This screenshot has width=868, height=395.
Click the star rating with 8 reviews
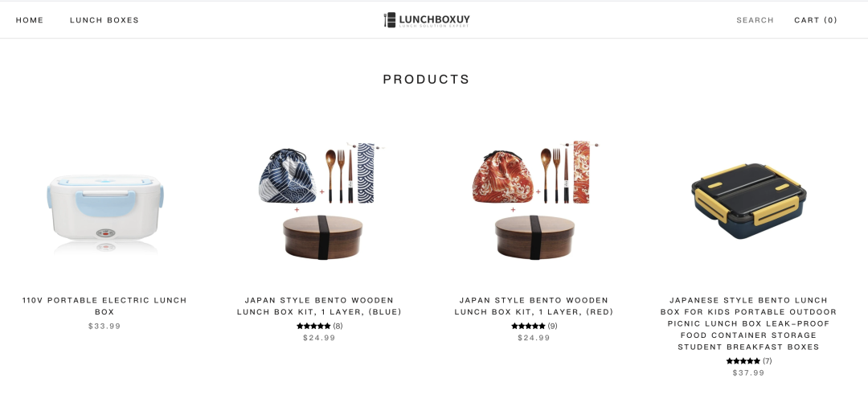(x=319, y=326)
